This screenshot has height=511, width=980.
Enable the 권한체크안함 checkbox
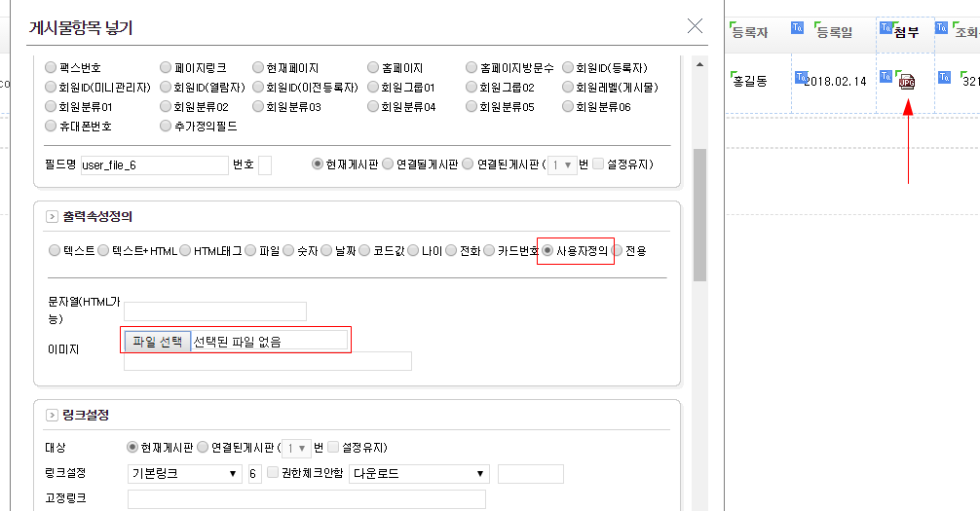[273, 473]
